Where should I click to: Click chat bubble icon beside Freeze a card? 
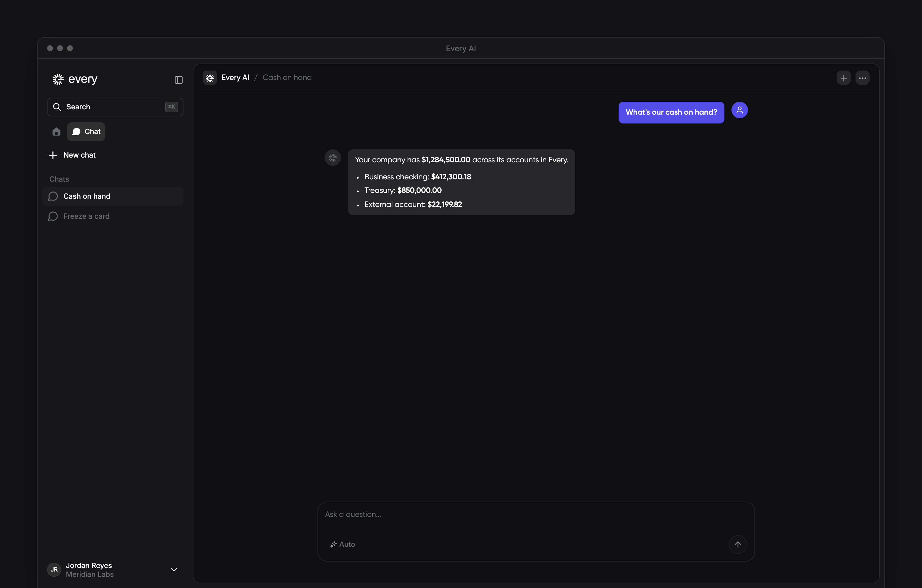[x=53, y=216]
